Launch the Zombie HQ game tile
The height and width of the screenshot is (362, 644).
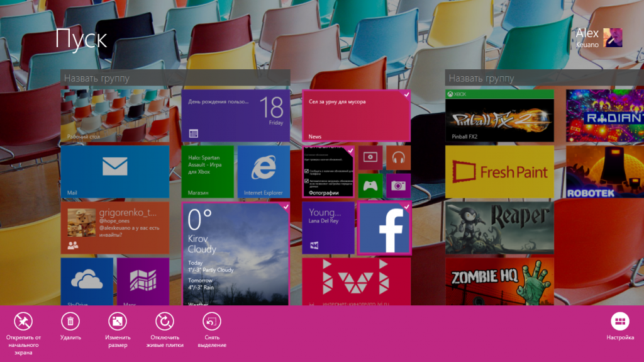(499, 282)
